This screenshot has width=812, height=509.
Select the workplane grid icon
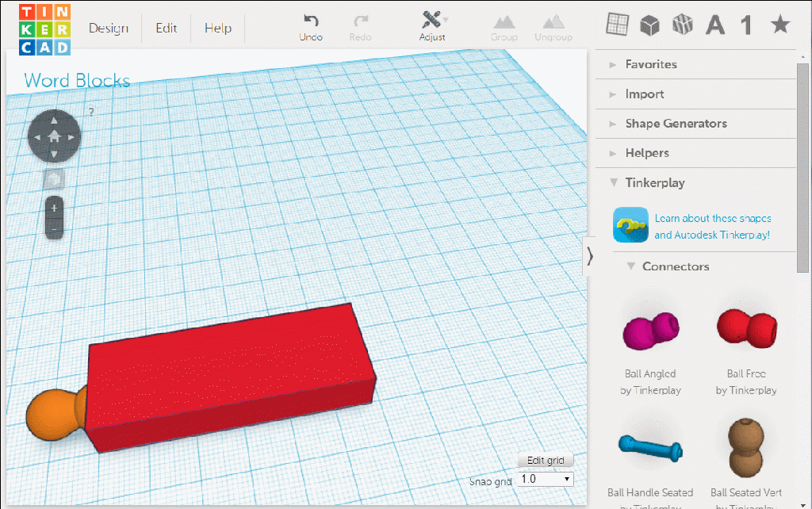pyautogui.click(x=617, y=24)
